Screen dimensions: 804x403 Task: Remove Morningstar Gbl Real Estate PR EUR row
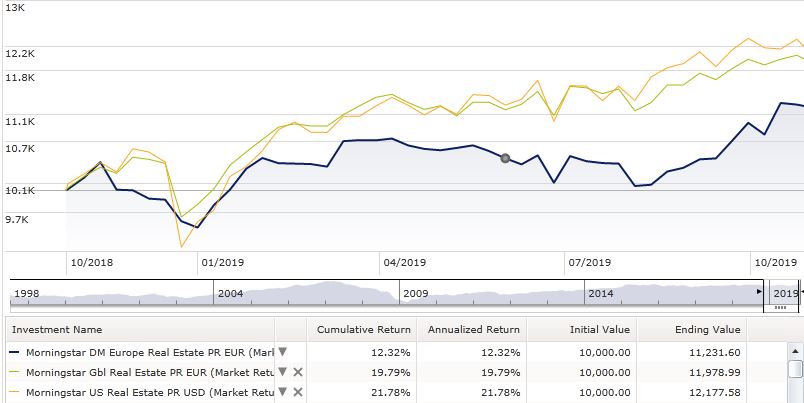coord(297,371)
